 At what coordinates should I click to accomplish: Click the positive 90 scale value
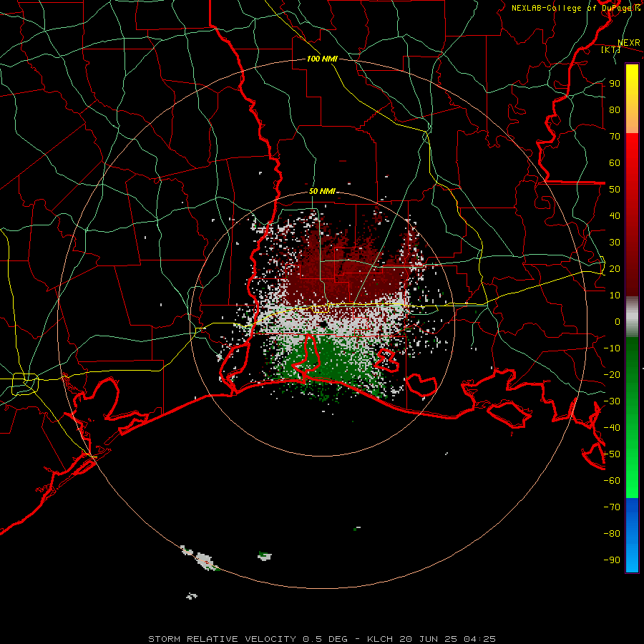tap(615, 84)
